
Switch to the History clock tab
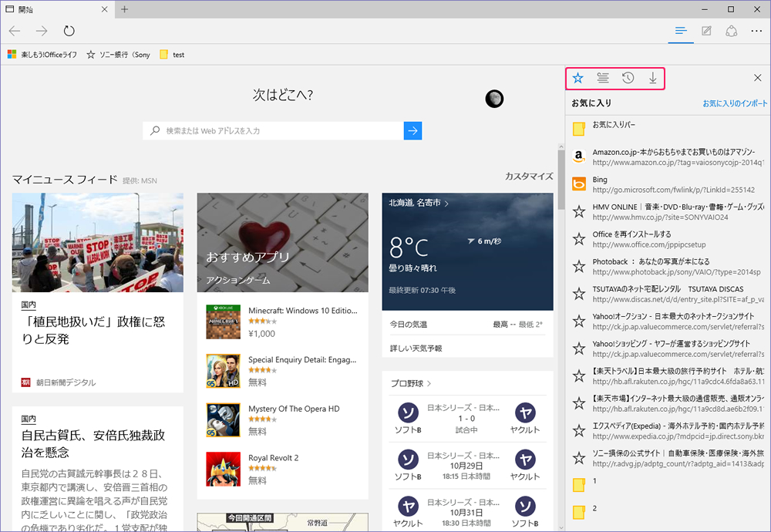[x=628, y=78]
